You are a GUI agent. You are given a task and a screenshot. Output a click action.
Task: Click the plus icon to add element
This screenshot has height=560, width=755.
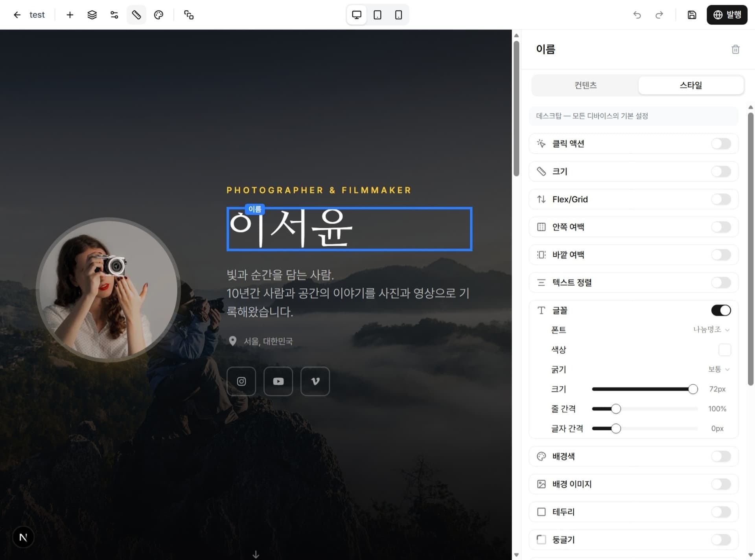70,15
